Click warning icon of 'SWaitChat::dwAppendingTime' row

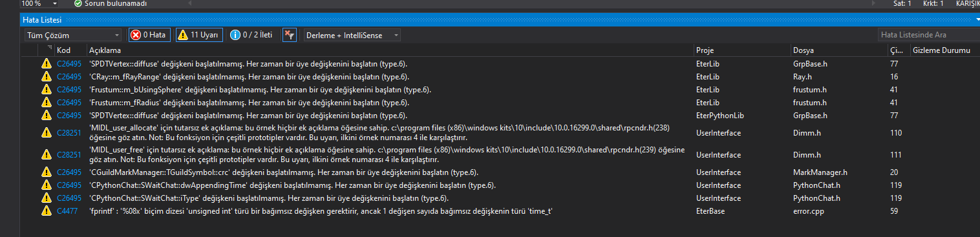click(x=46, y=185)
